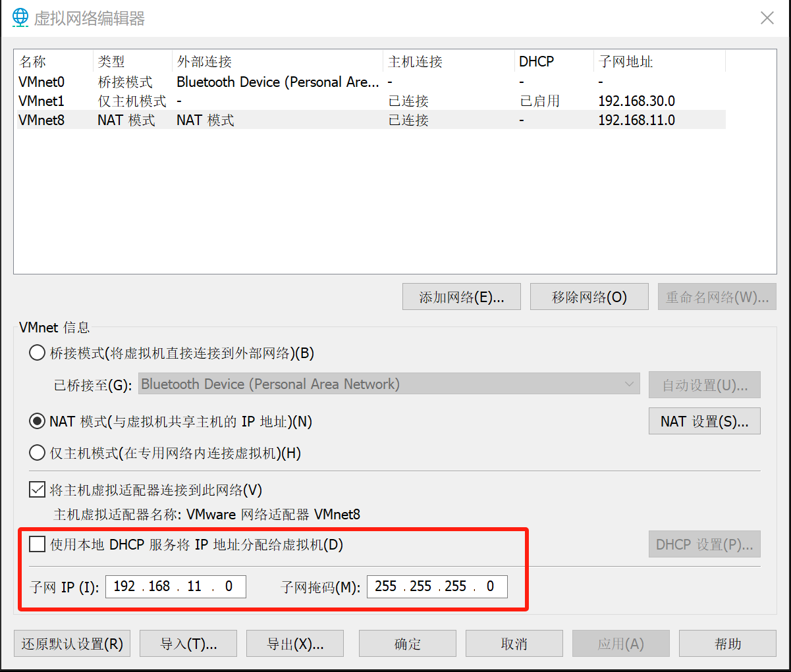Confirm changes with 确定
The height and width of the screenshot is (672, 791).
tap(407, 643)
